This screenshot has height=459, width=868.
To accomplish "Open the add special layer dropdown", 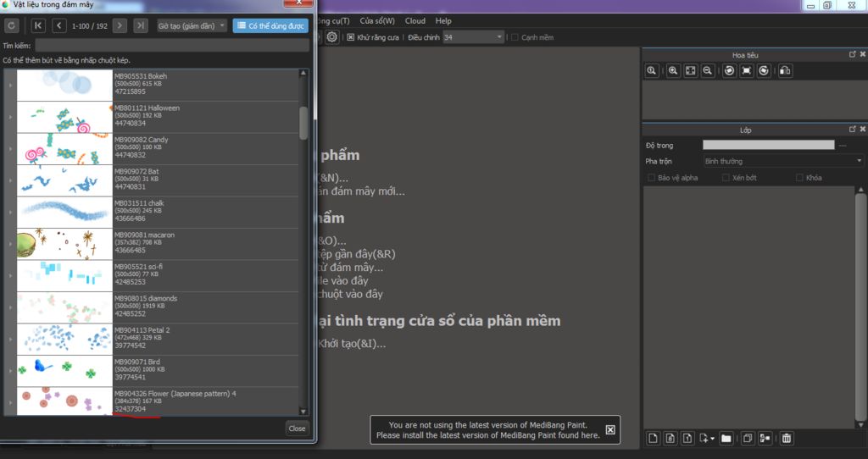I will [706, 438].
